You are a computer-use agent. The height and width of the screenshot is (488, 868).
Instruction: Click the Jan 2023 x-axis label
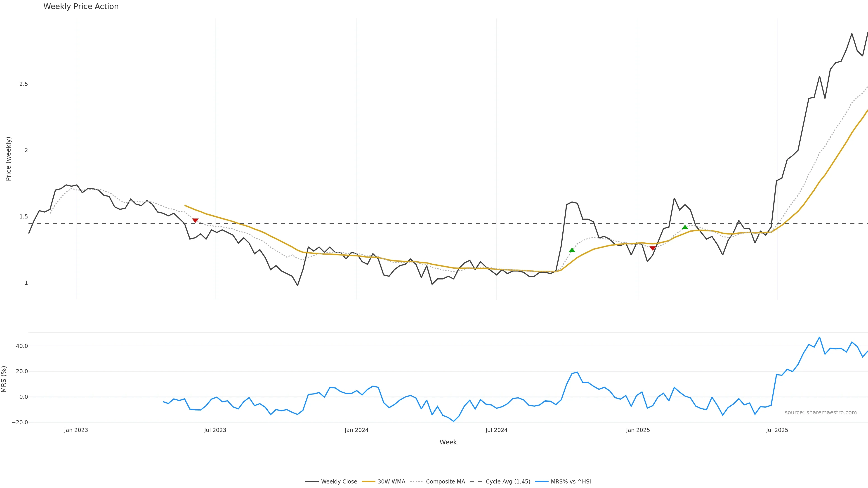[x=76, y=430]
